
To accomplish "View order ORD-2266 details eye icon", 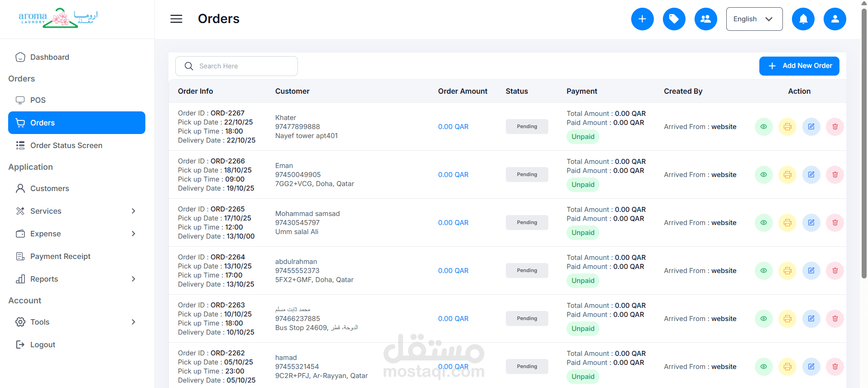I will click(763, 175).
